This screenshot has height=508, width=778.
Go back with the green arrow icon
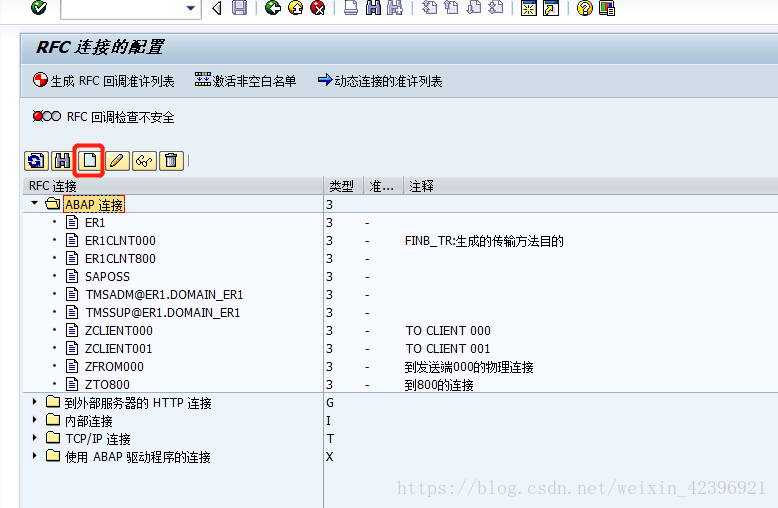273,7
